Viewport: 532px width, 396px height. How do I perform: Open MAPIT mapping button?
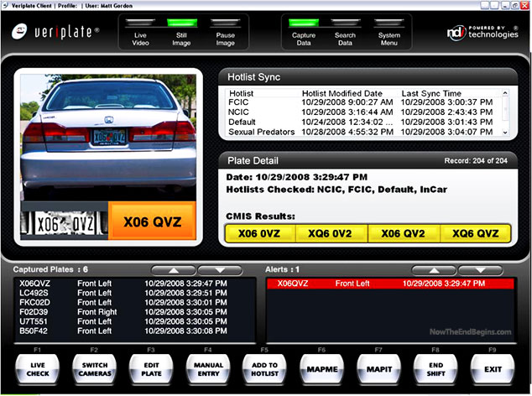click(x=378, y=367)
